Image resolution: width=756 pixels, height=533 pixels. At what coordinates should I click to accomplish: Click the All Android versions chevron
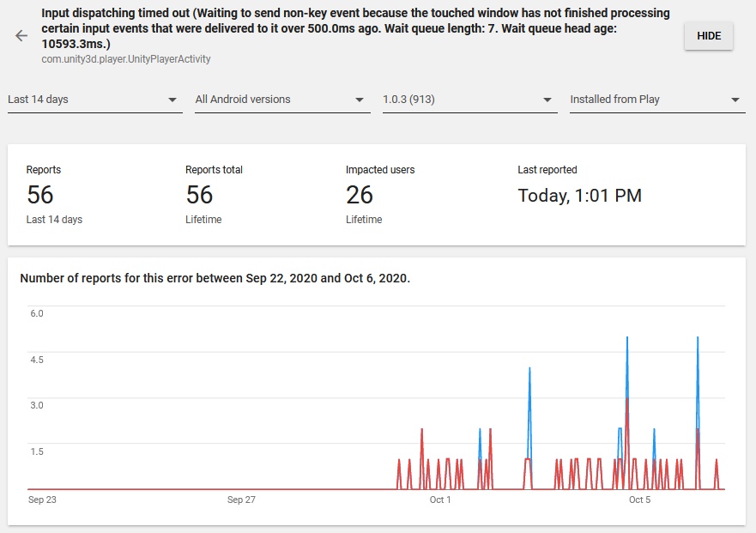(x=359, y=99)
